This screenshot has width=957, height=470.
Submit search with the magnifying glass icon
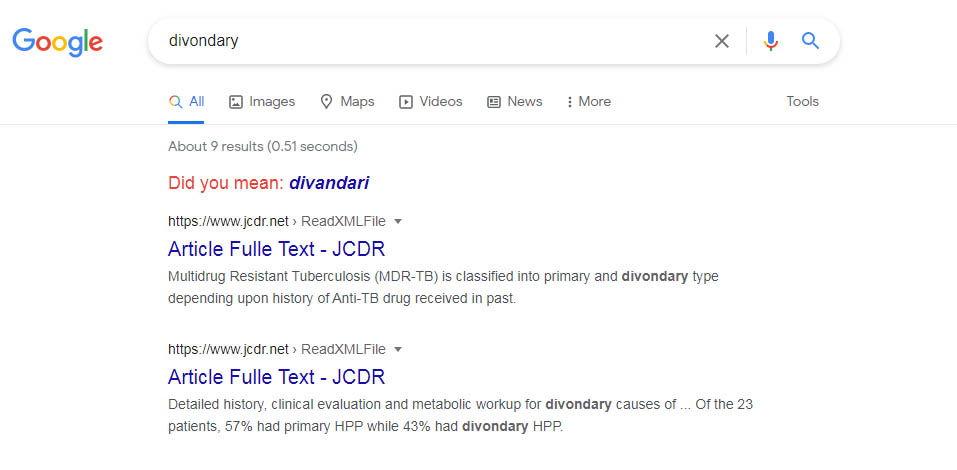[x=810, y=41]
